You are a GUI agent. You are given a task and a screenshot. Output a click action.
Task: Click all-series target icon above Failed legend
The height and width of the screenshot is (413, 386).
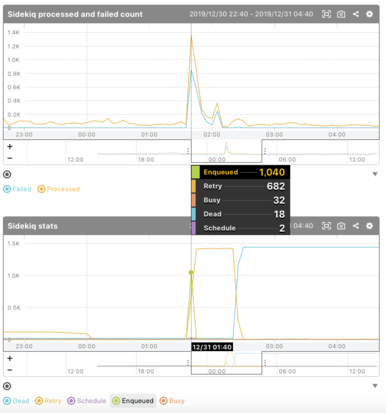7,174
